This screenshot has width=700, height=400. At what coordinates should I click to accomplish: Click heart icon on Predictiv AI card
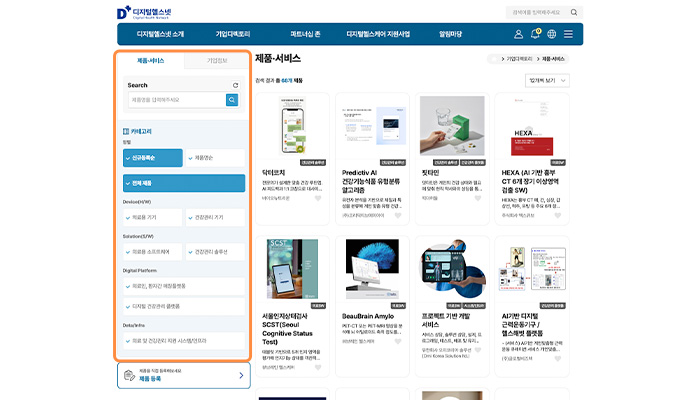click(398, 215)
